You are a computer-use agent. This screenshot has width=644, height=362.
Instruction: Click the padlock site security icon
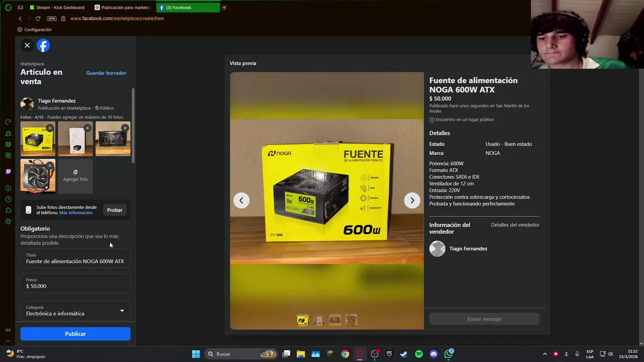(x=63, y=19)
